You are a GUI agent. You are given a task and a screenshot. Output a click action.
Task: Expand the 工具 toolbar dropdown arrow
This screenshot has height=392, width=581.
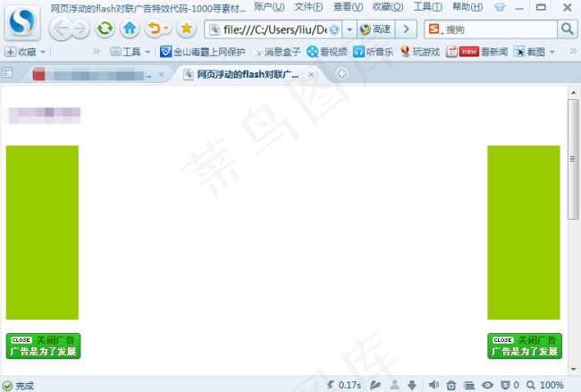click(x=147, y=52)
